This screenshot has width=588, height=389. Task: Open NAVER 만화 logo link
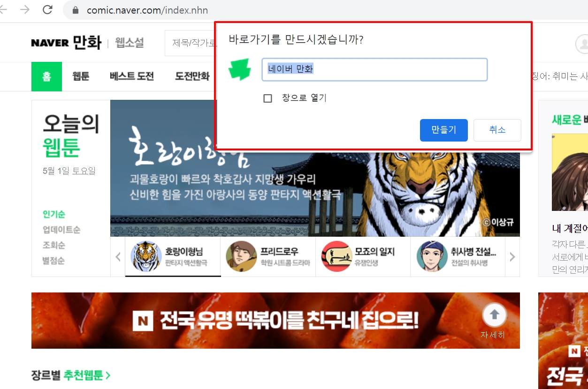click(x=66, y=43)
